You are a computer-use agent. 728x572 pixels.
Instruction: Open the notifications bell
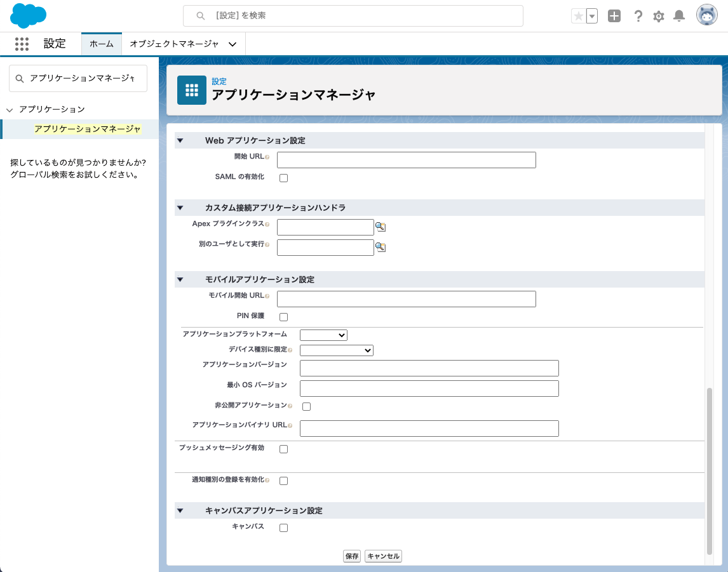pos(679,17)
